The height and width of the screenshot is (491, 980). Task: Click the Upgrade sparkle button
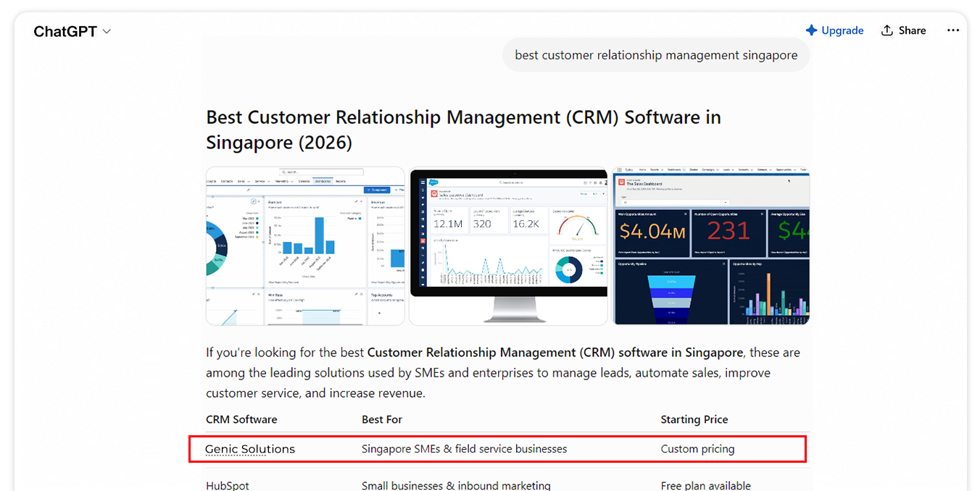pyautogui.click(x=834, y=30)
